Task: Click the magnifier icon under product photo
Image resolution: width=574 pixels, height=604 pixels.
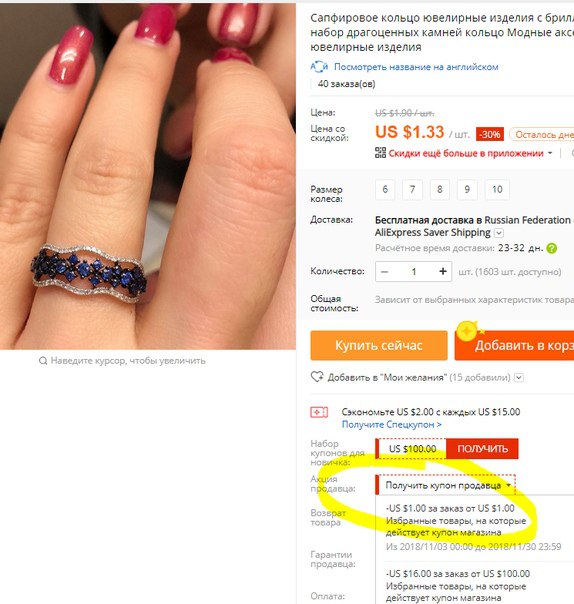Action: pyautogui.click(x=43, y=361)
